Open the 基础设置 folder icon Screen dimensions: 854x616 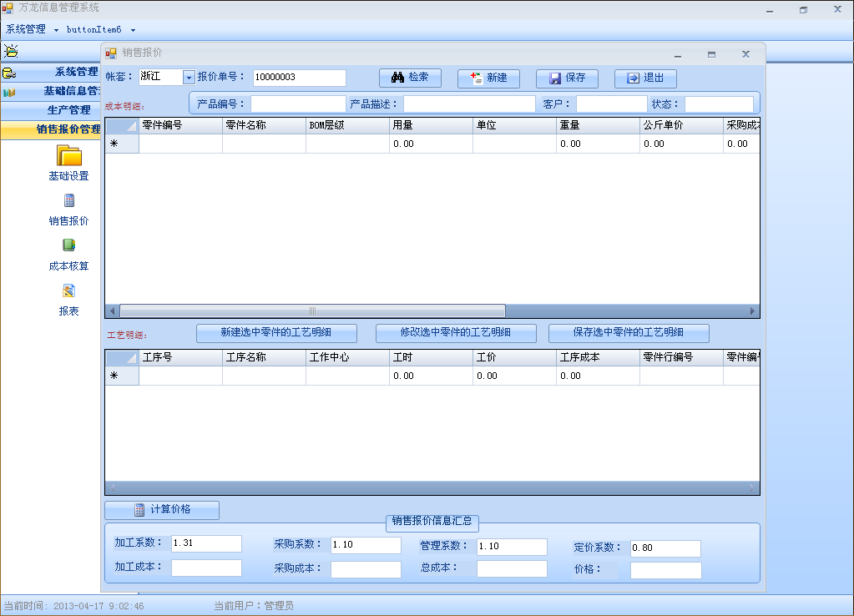(68, 155)
